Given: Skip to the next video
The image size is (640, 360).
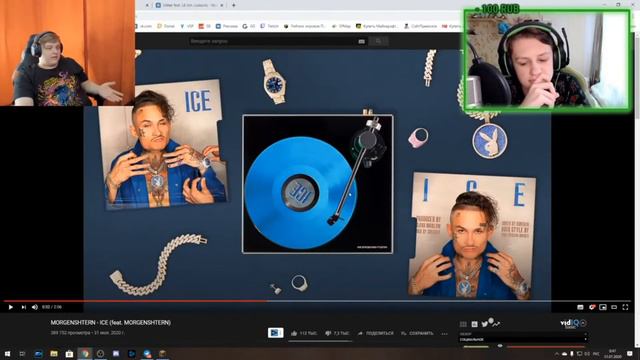Looking at the screenshot, I should pos(24,307).
